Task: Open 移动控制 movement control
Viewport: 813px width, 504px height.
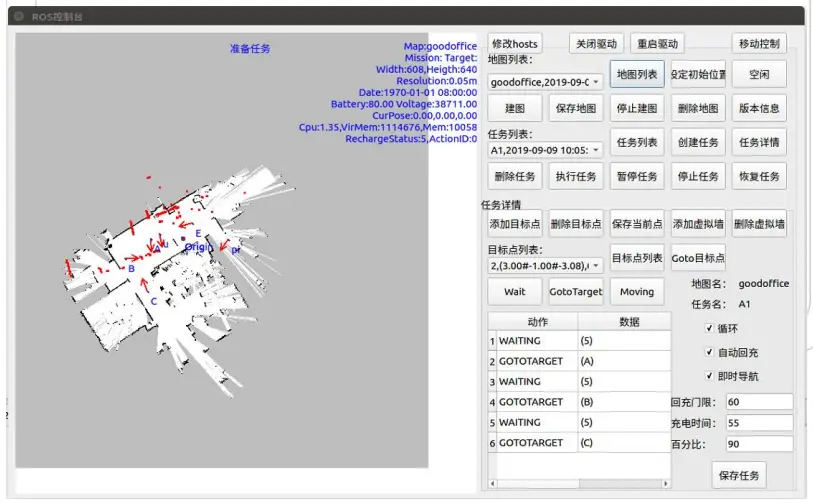Action: 758,44
